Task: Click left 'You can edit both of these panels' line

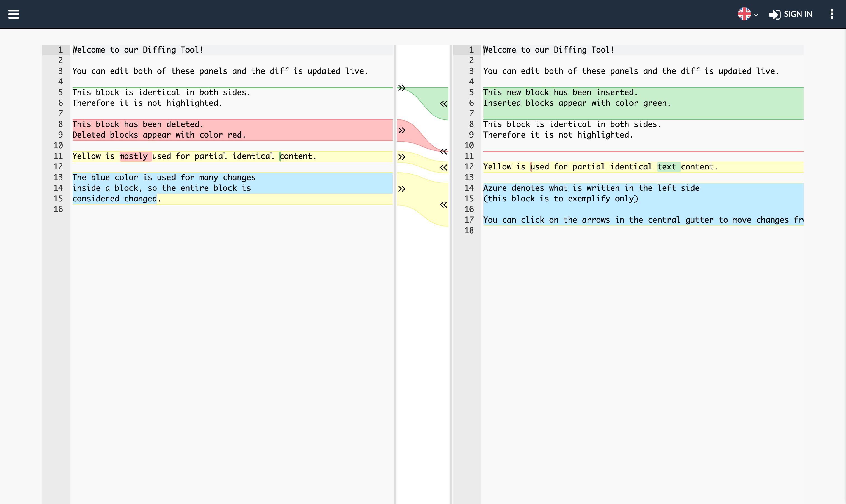Action: click(220, 71)
